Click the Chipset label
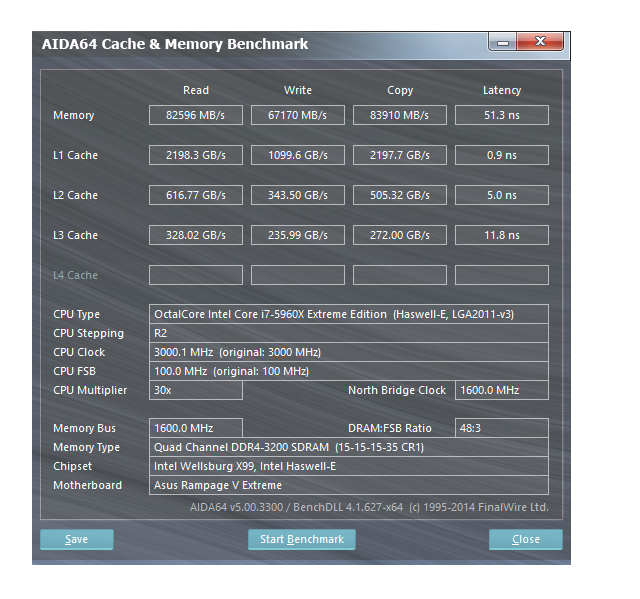 [x=73, y=466]
